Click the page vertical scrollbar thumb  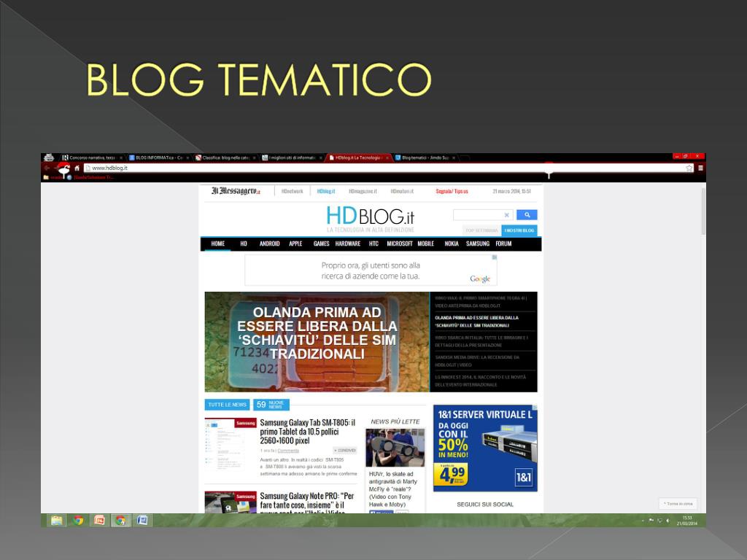[703, 211]
